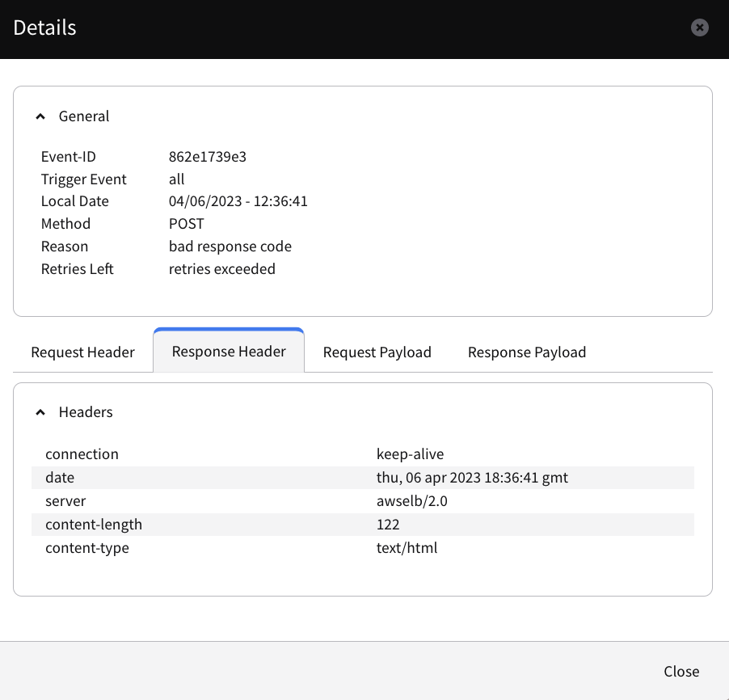Select the POST method value
This screenshot has width=729, height=700.
point(187,224)
